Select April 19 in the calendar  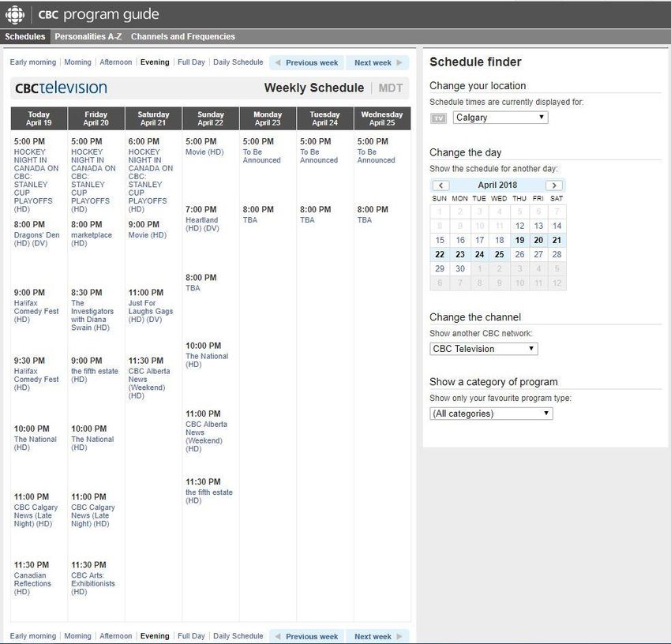click(519, 240)
